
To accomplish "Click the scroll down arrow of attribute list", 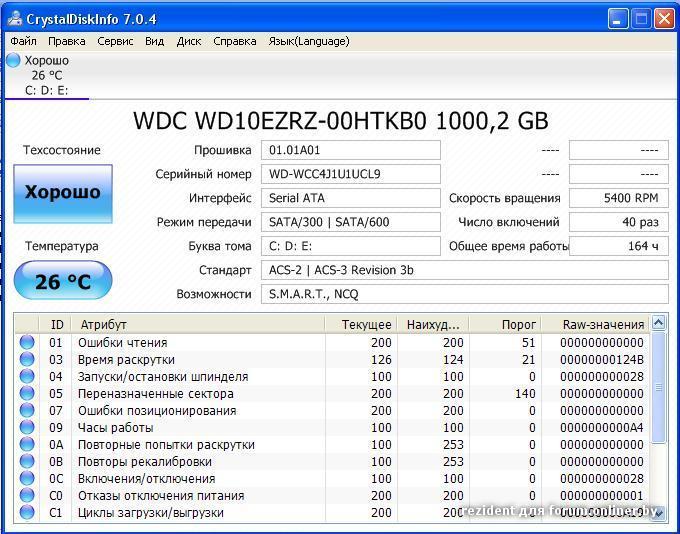I will [658, 513].
